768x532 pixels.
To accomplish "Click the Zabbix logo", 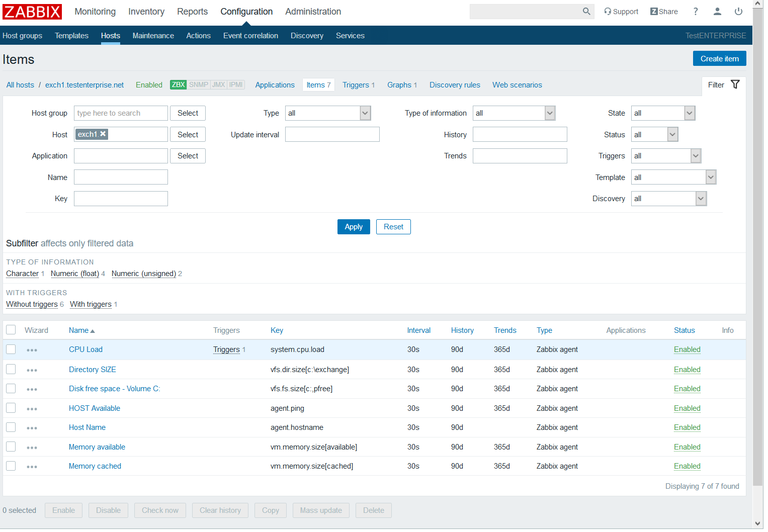I will 32,12.
